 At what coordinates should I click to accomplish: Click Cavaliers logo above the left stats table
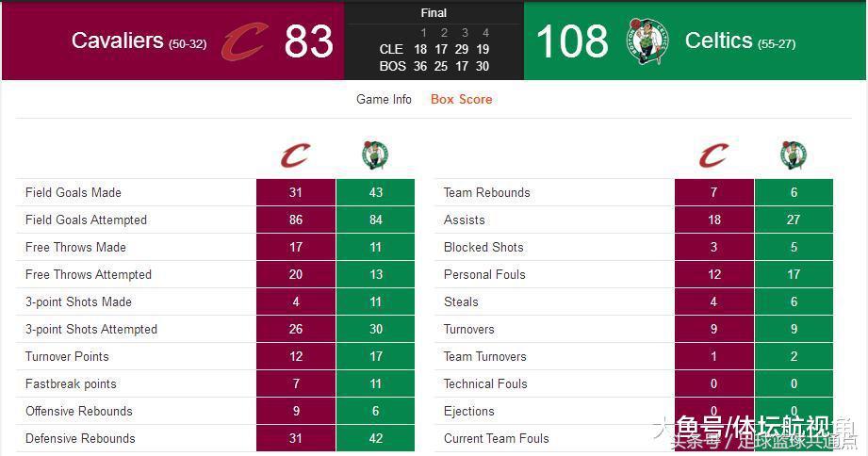(x=295, y=155)
